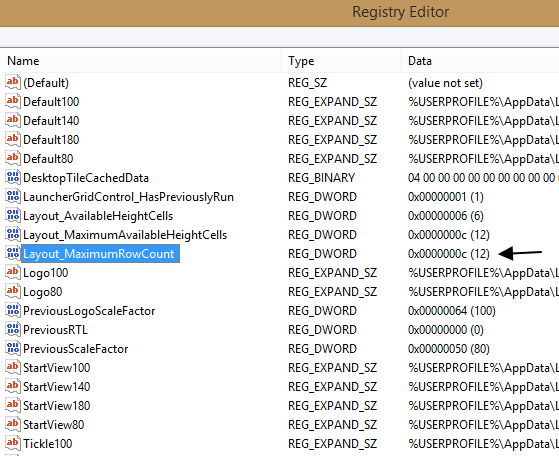Click the LauncherGridControl_HasPreviouslyRun DWORD icon
The height and width of the screenshot is (456, 559).
(13, 196)
